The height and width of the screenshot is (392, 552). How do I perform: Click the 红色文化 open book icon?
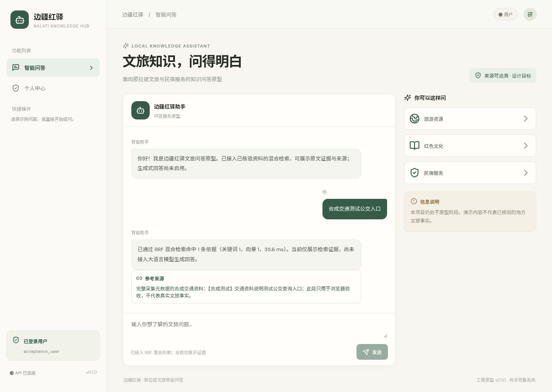(x=415, y=146)
